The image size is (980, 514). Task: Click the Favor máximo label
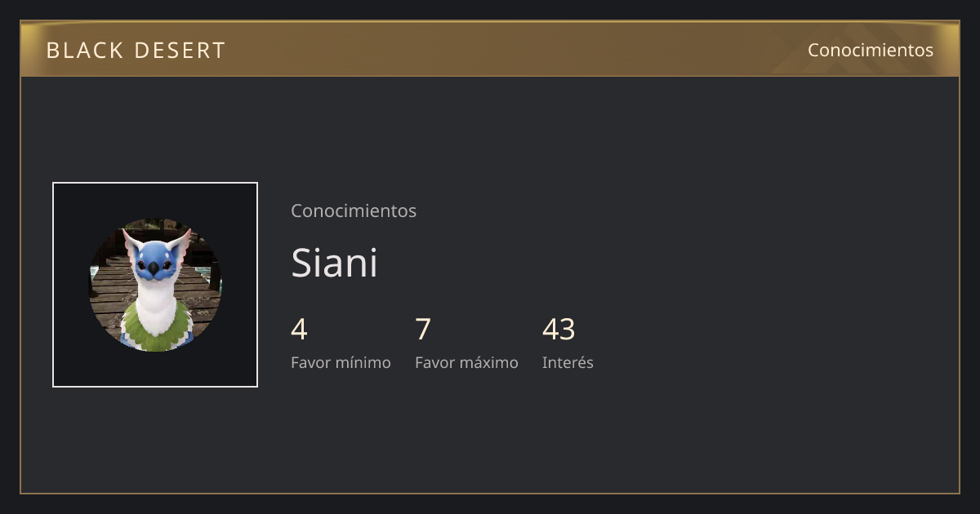466,362
